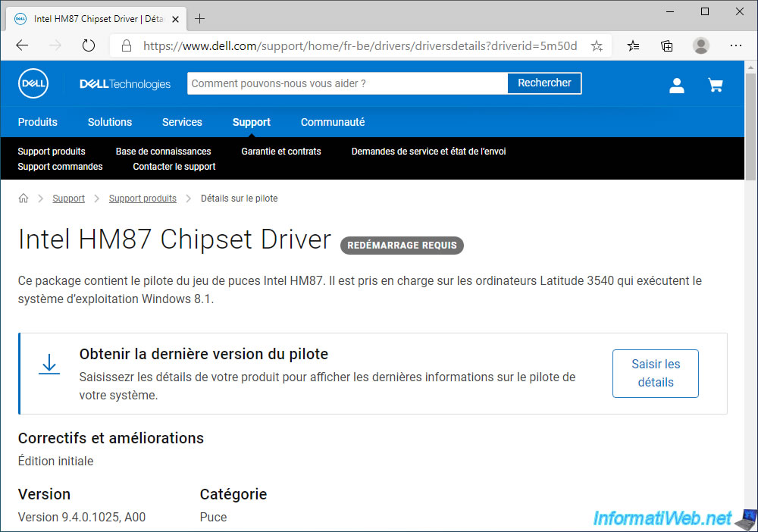
Task: Close the Intel HM87 Chipset Driver tab
Action: [176, 20]
